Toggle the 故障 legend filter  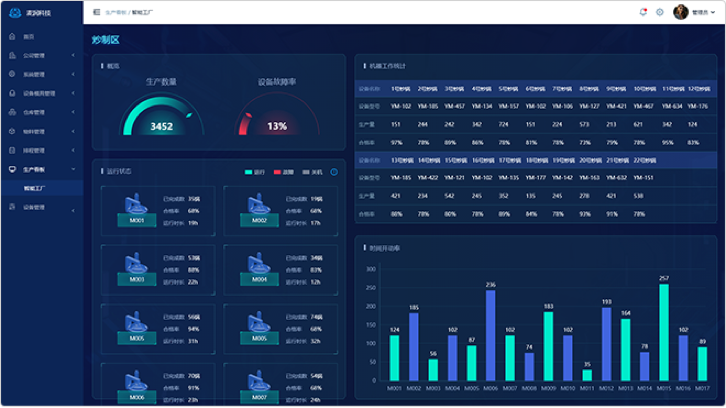(x=284, y=172)
